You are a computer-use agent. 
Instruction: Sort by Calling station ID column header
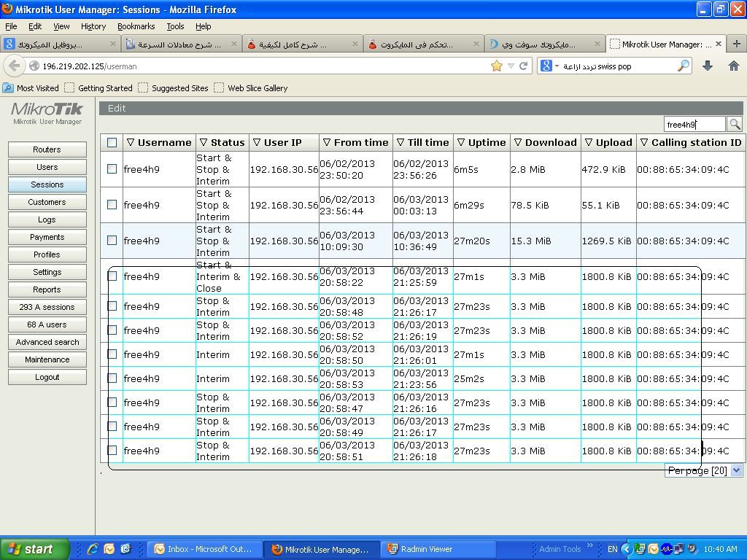(691, 142)
